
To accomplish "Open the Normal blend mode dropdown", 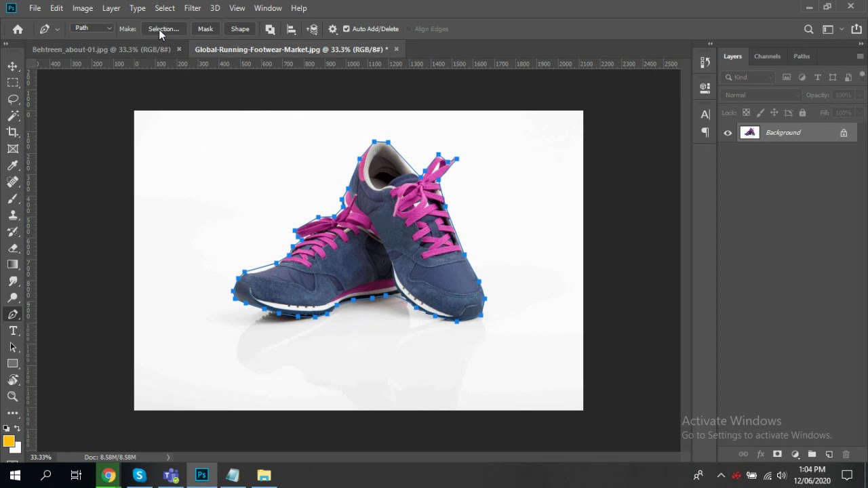I will pyautogui.click(x=761, y=95).
